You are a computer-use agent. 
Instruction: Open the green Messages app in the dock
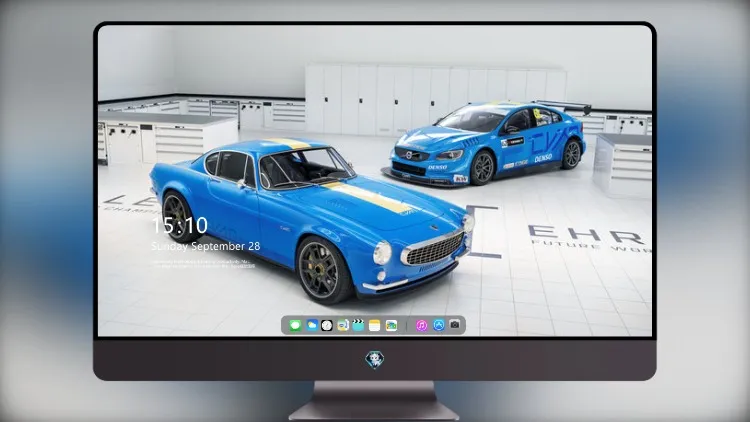point(295,325)
